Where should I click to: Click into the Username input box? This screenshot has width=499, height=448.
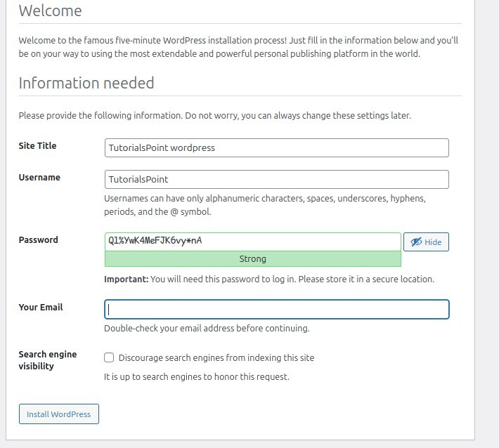[276, 180]
